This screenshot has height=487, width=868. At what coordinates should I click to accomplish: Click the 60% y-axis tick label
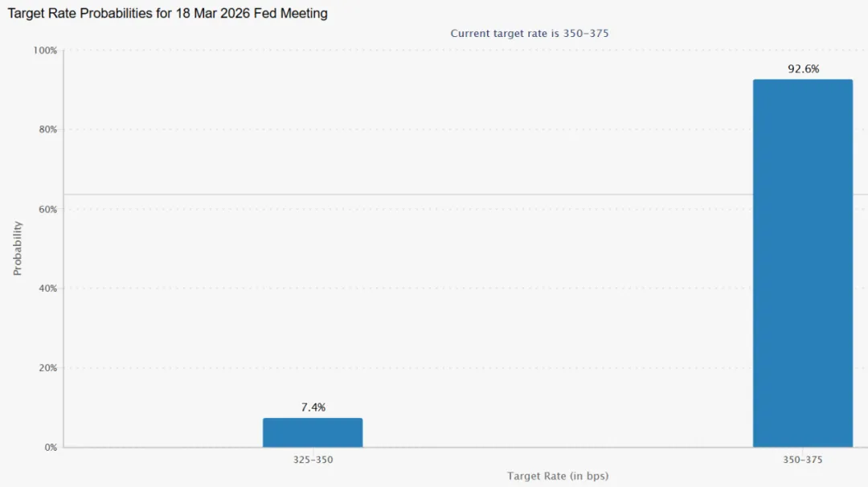click(x=47, y=209)
